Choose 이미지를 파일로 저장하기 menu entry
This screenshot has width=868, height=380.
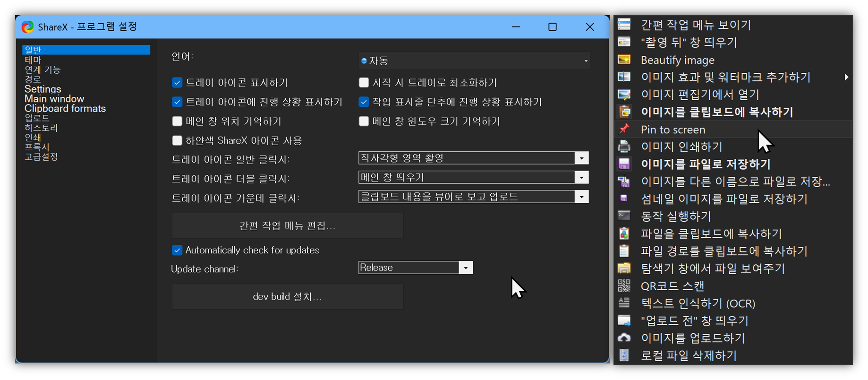(x=733, y=164)
